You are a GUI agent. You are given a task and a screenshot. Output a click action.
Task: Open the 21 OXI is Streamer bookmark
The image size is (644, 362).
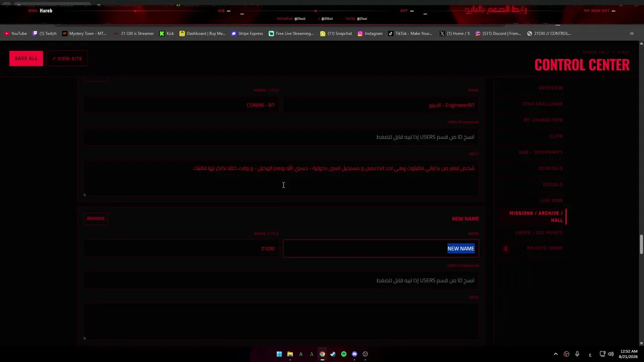point(134,34)
